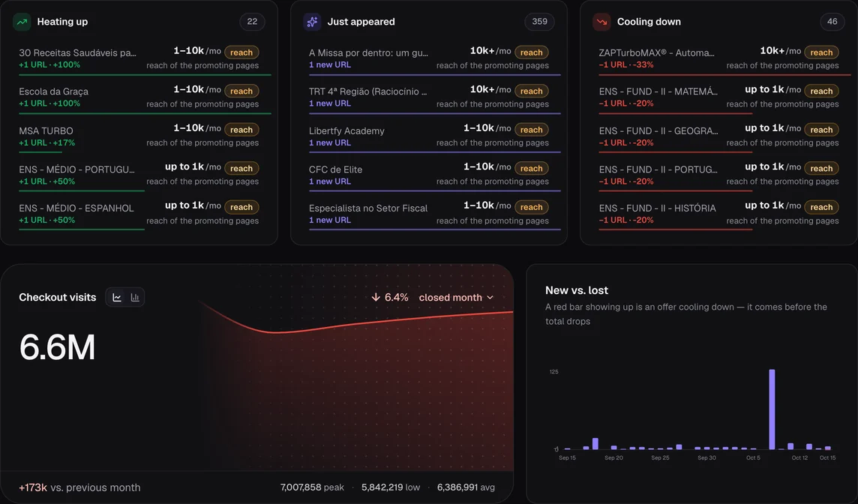This screenshot has width=858, height=504.
Task: Click the +173k vs. previous month text
Action: 79,487
